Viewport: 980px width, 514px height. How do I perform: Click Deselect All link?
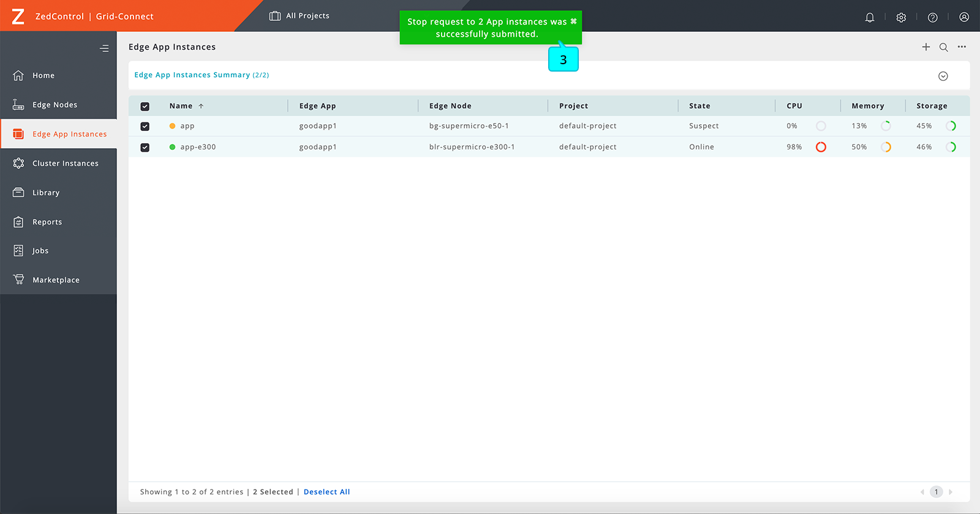[x=326, y=492]
